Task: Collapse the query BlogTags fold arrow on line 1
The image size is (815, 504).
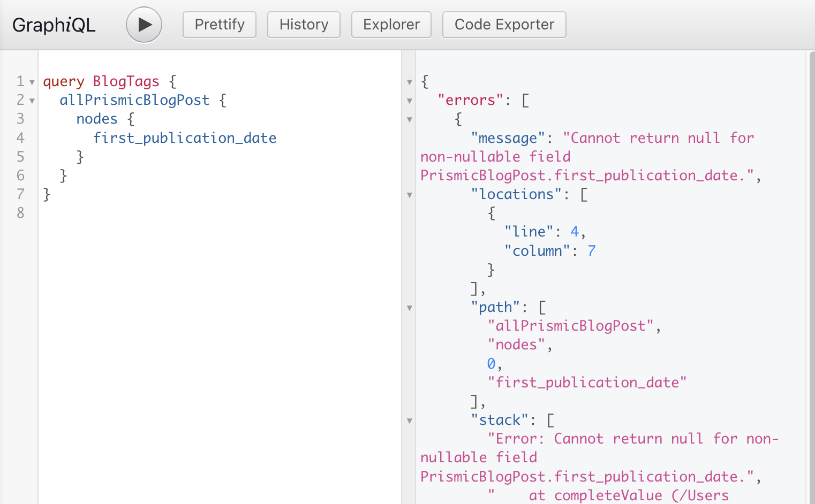Action: click(32, 82)
